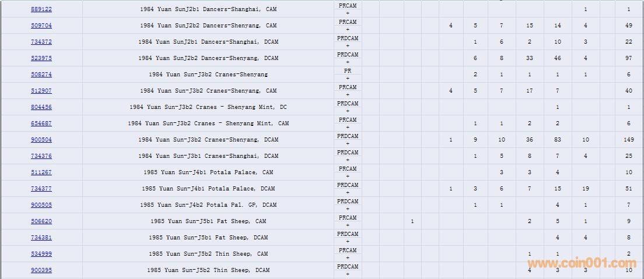Click the 509704 ID link
Image resolution: width=644 pixels, height=279 pixels.
[41, 26]
